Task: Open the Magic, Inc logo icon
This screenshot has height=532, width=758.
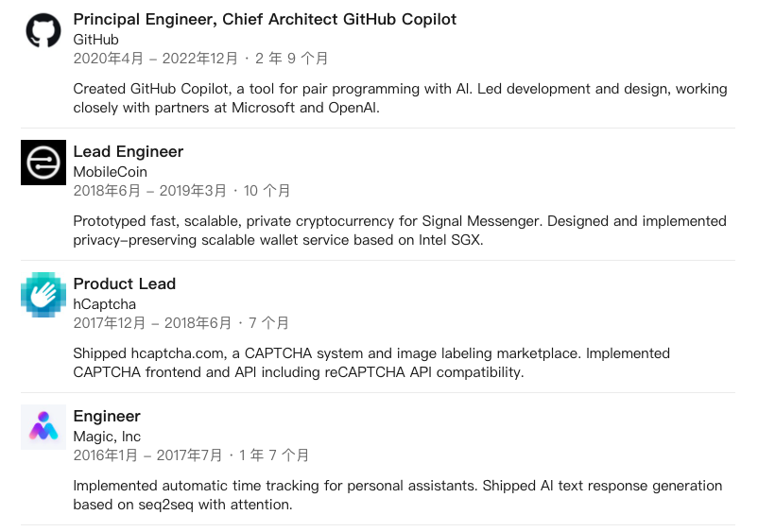Action: [43, 427]
